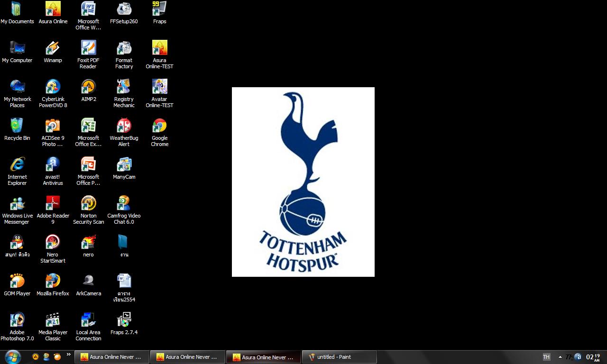Viewport: 607px width, 364px height.
Task: Click the GOM Player quick launch icon
Action: pyautogui.click(x=57, y=357)
